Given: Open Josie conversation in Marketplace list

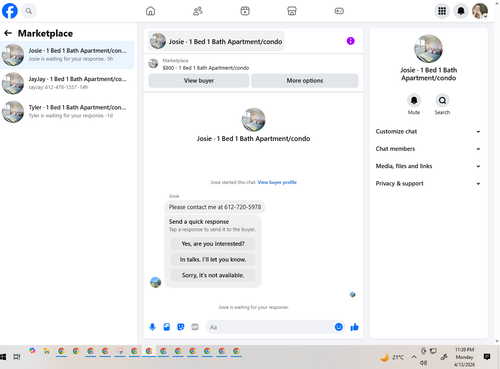Looking at the screenshot, I should [x=67, y=55].
